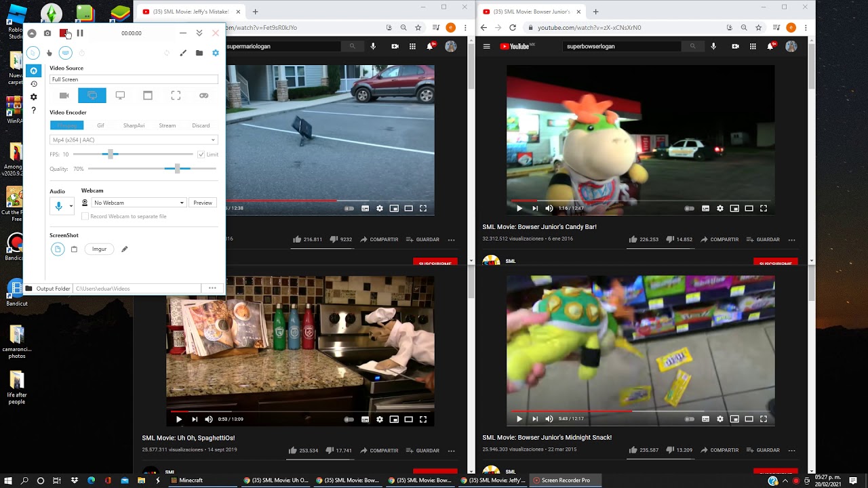This screenshot has height=488, width=868.
Task: Like the Bowser Junior's Candy Bar video
Action: tap(644, 239)
